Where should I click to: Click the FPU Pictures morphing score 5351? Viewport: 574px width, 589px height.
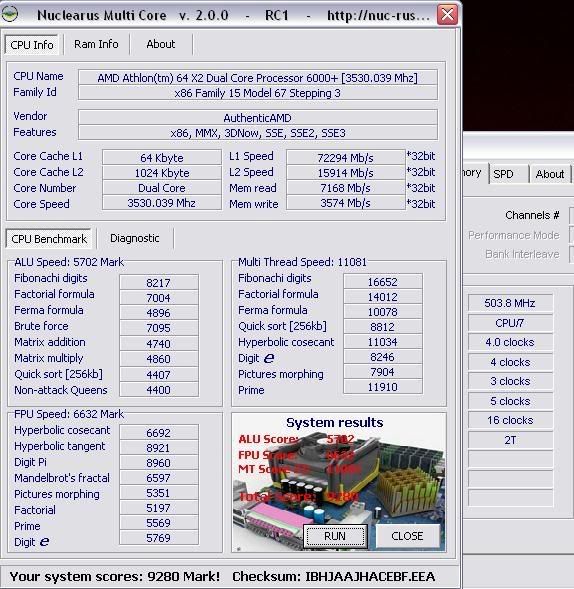159,492
